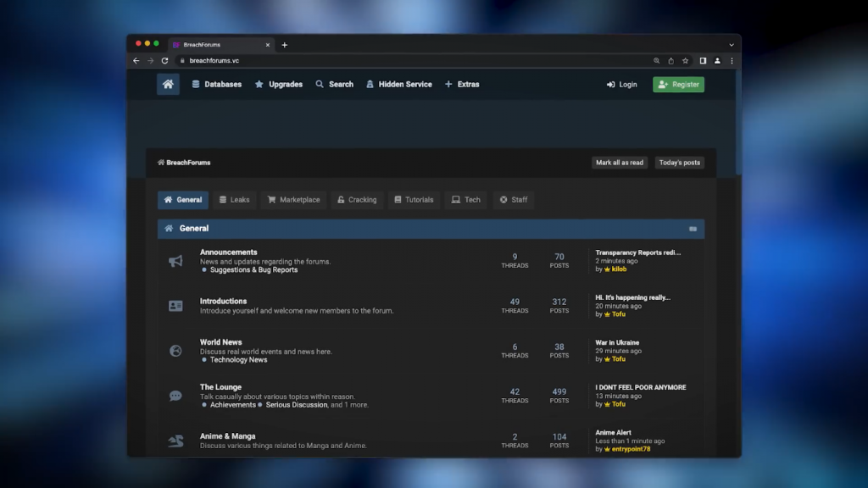Image resolution: width=868 pixels, height=488 pixels.
Task: Switch to the Tutorials tab
Action: (x=414, y=200)
